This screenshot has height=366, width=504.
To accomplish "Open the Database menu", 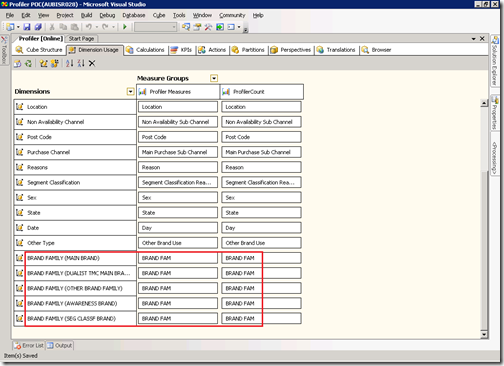I will (134, 15).
